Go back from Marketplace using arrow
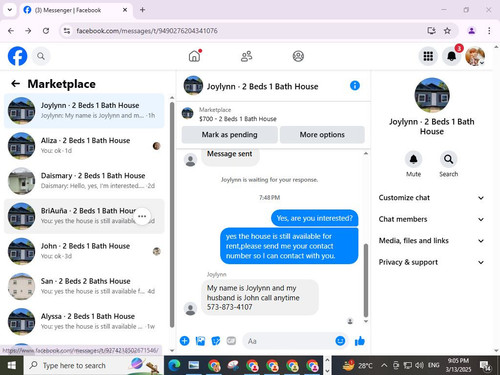This screenshot has width=500, height=375. (x=15, y=84)
